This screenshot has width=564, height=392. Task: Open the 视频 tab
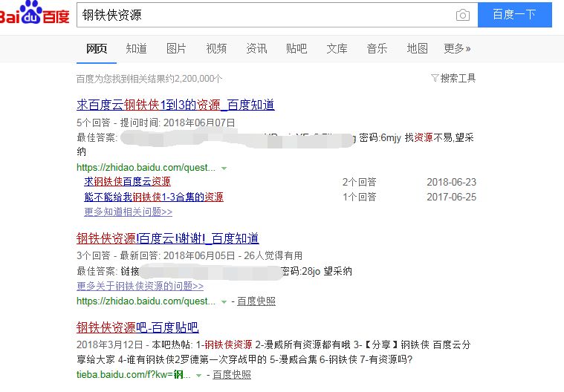pos(216,48)
